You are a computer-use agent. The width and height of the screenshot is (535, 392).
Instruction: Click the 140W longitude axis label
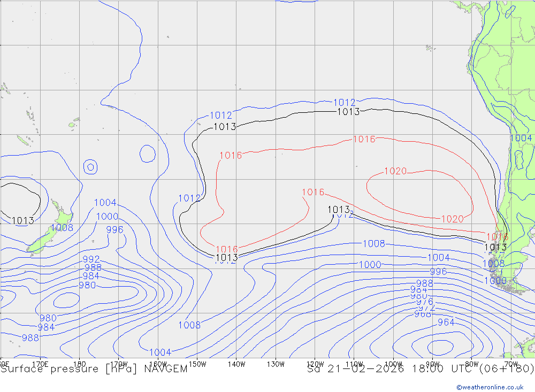coord(236,364)
